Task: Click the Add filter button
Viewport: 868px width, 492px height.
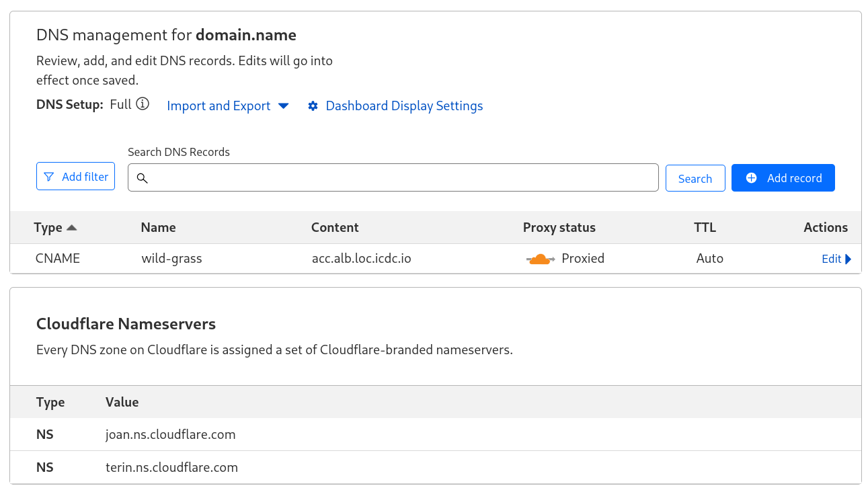Action: (x=75, y=177)
